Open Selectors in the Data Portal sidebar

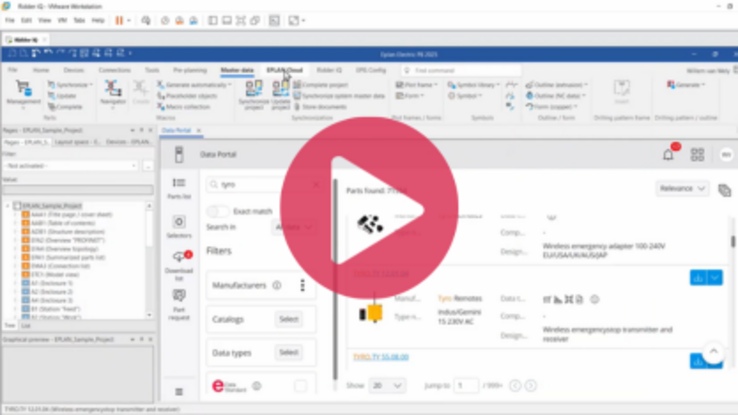(179, 226)
